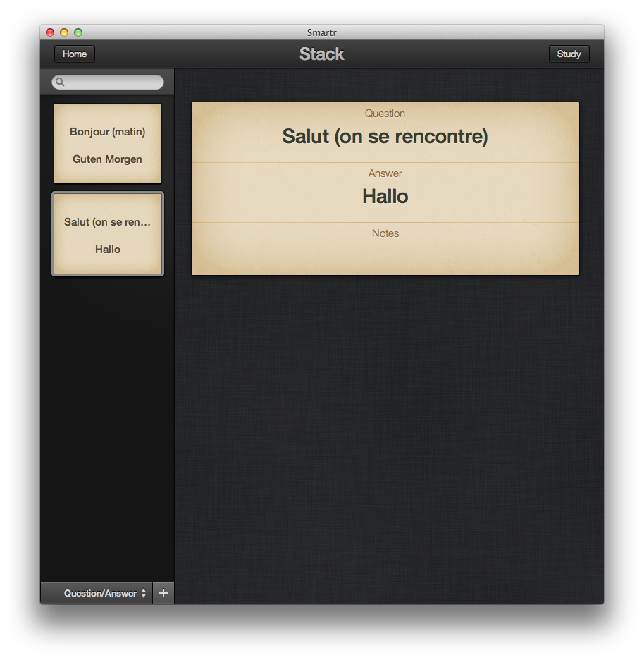Go back using the Home button
The image size is (644, 660).
point(75,54)
